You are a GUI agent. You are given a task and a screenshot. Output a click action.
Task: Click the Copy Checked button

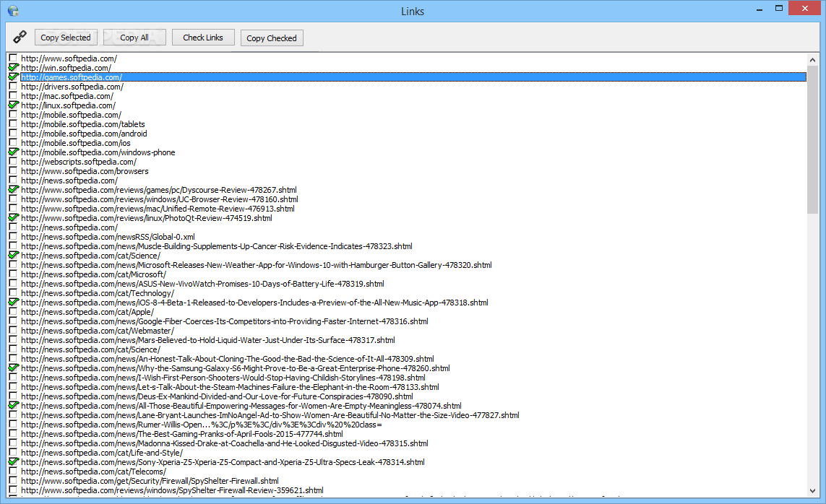(x=272, y=38)
